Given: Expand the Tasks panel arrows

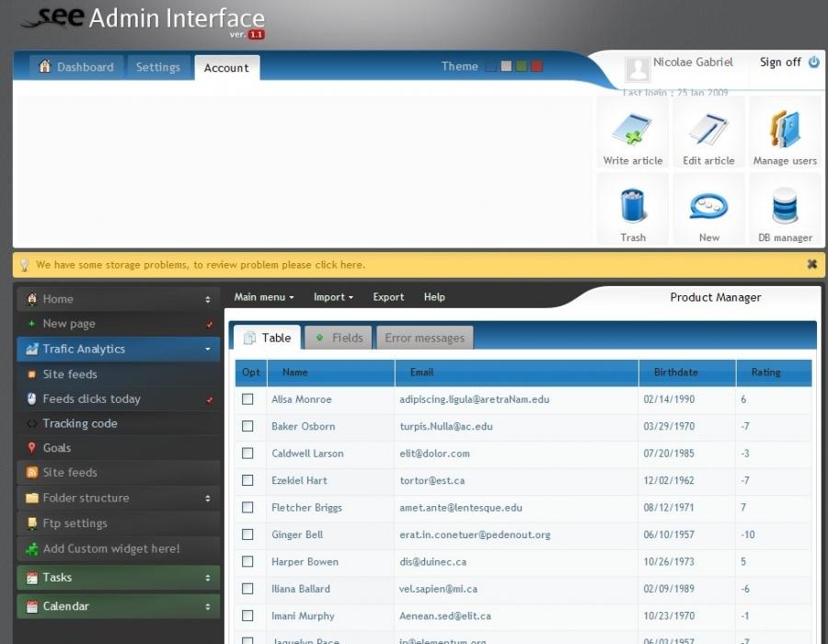Looking at the screenshot, I should pyautogui.click(x=208, y=578).
